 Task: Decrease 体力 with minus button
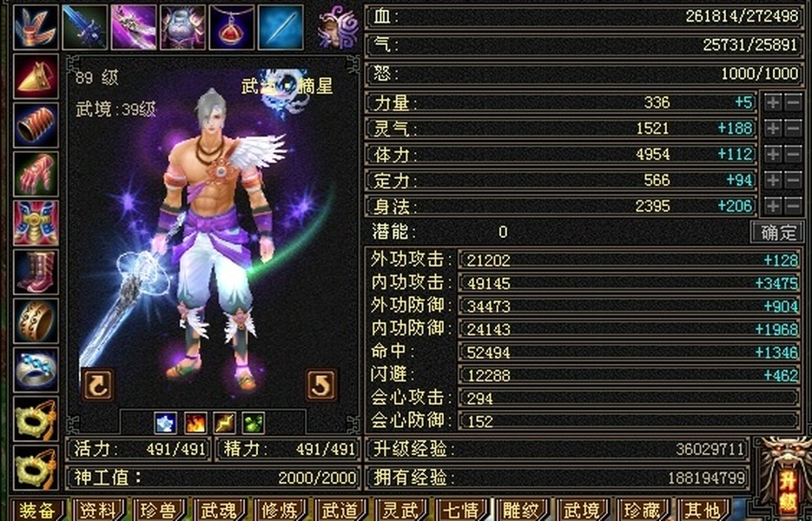tap(794, 155)
